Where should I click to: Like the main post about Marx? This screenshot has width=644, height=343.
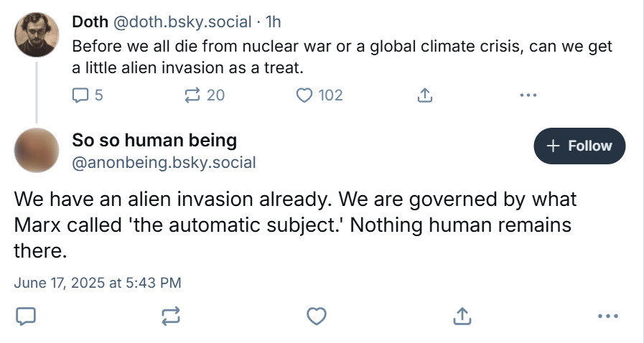(x=317, y=316)
